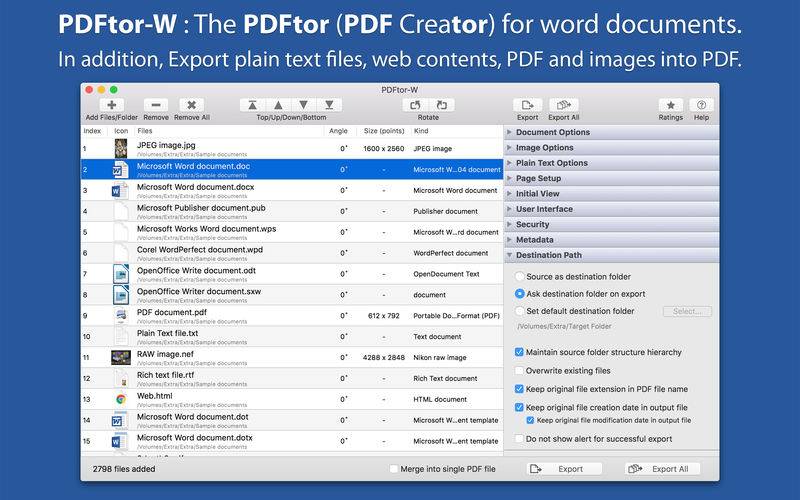
Task: Select Microsoft Publisher document.pub row
Action: [292, 211]
